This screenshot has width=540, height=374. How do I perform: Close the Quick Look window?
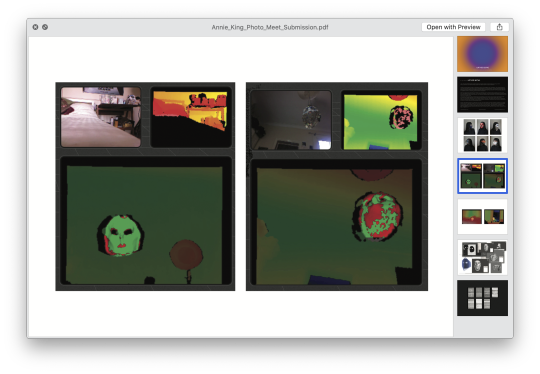point(35,27)
